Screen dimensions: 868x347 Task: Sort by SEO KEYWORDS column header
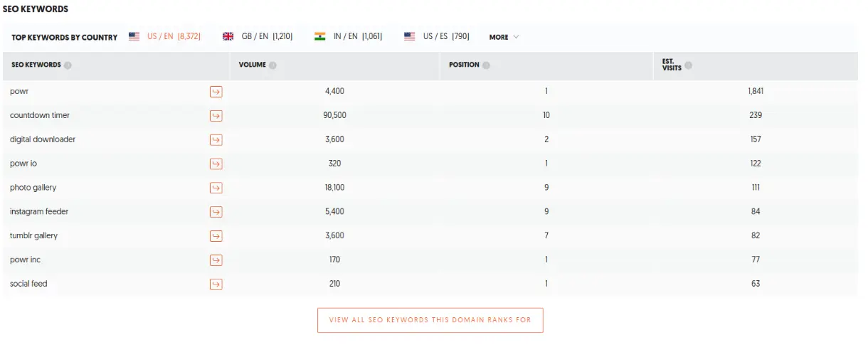pyautogui.click(x=36, y=65)
